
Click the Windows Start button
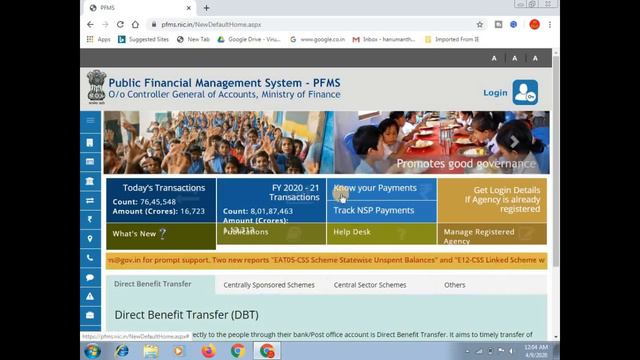[x=92, y=351]
